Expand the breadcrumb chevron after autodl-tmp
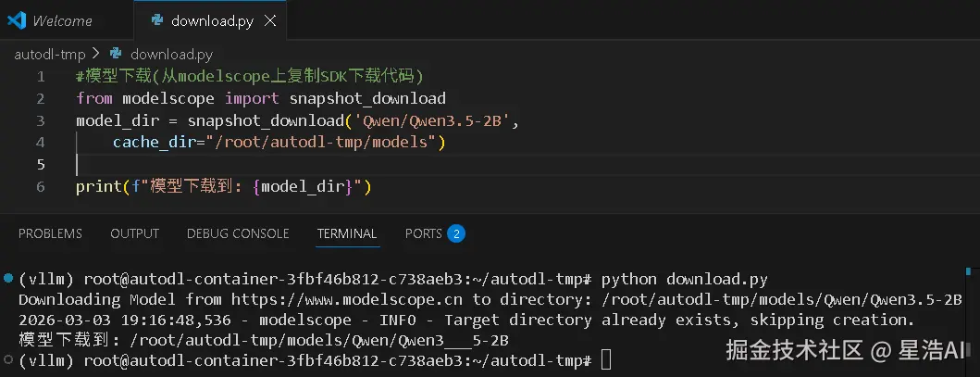Screen dimensions: 980x377 click(x=97, y=54)
